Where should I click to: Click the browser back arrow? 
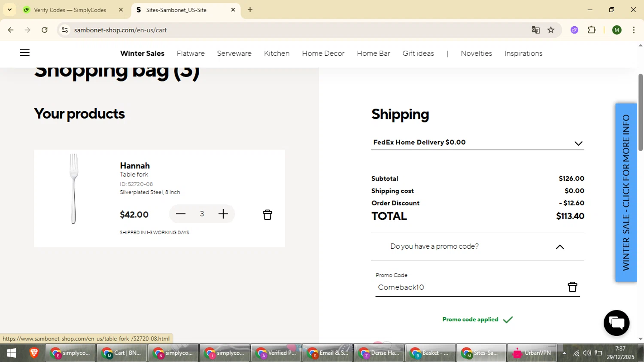tap(11, 30)
